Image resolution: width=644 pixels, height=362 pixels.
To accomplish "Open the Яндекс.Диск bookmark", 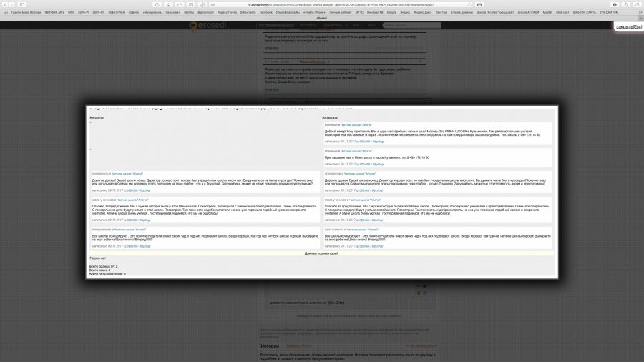I will tap(421, 12).
